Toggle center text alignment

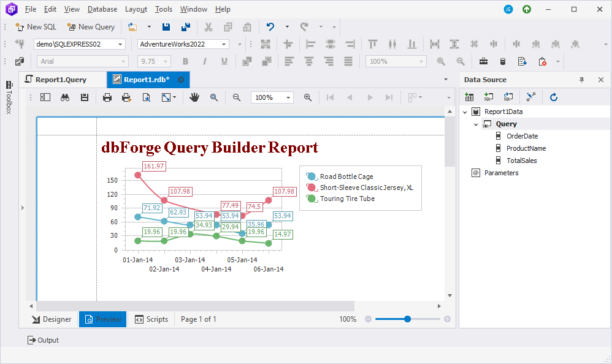pos(308,61)
